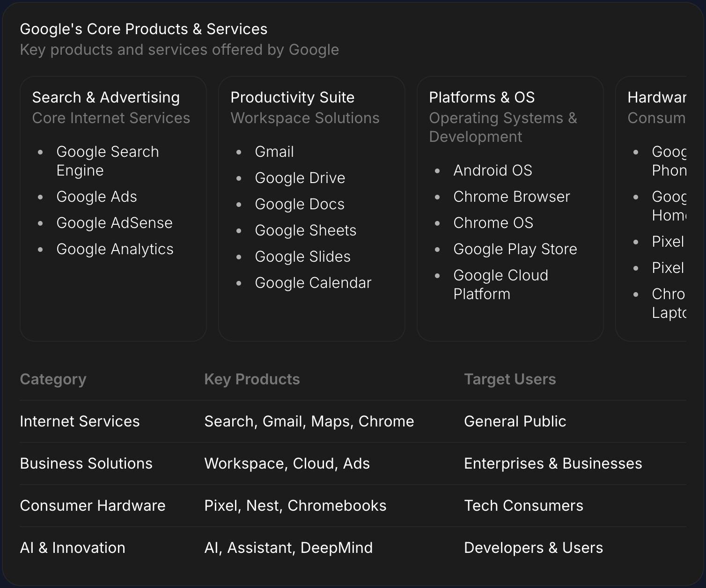706x588 pixels.
Task: Click the Search & Advertising card title
Action: click(106, 97)
